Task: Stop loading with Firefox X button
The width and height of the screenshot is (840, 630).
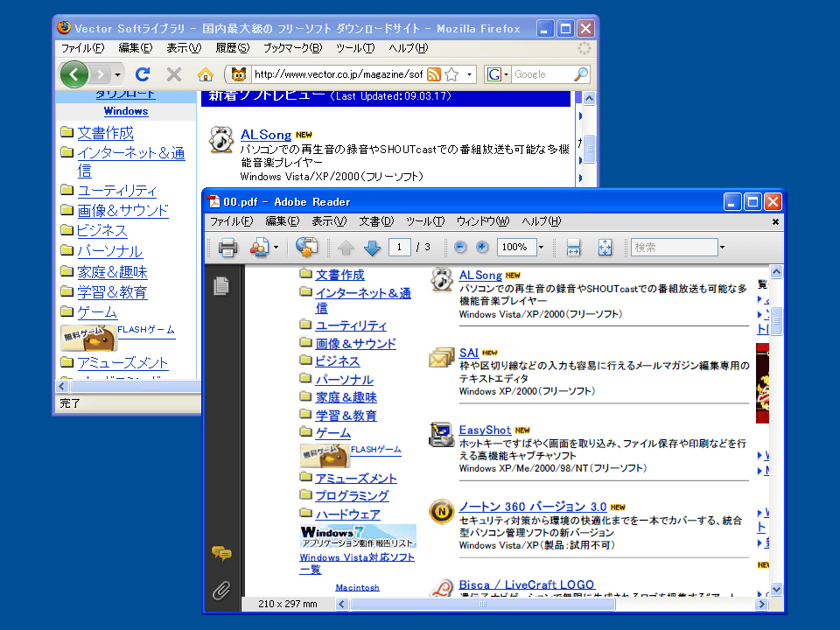Action: tap(174, 73)
